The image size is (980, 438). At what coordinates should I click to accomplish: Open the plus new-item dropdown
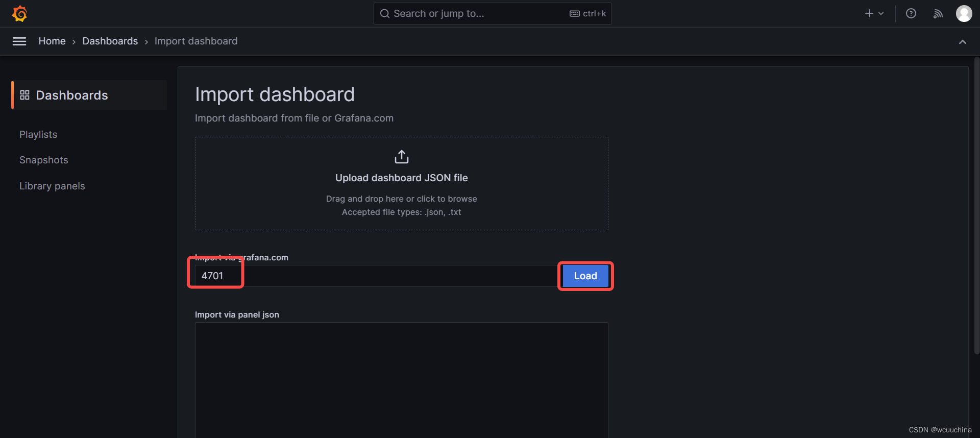[x=874, y=14]
